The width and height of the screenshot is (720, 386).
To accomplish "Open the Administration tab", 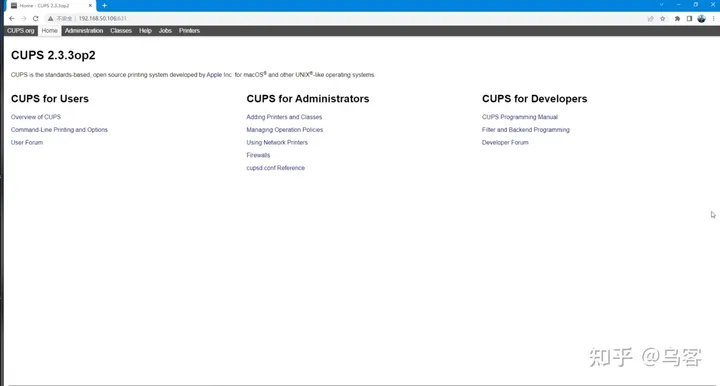I will [x=84, y=31].
